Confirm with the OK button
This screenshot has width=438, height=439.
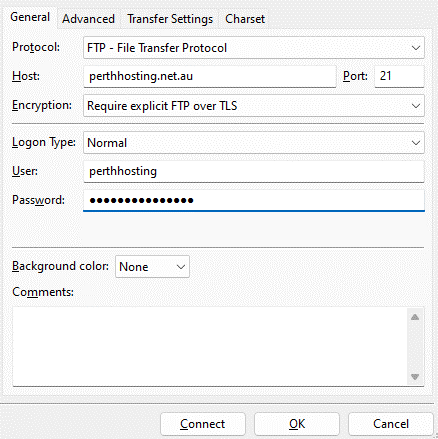click(297, 424)
